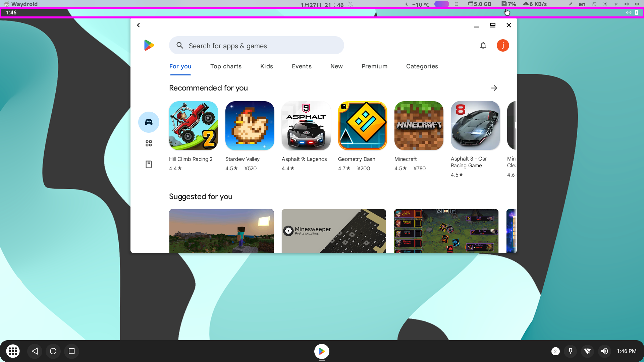
Task: Expand the taskbar notification count badge
Action: [x=555, y=351]
